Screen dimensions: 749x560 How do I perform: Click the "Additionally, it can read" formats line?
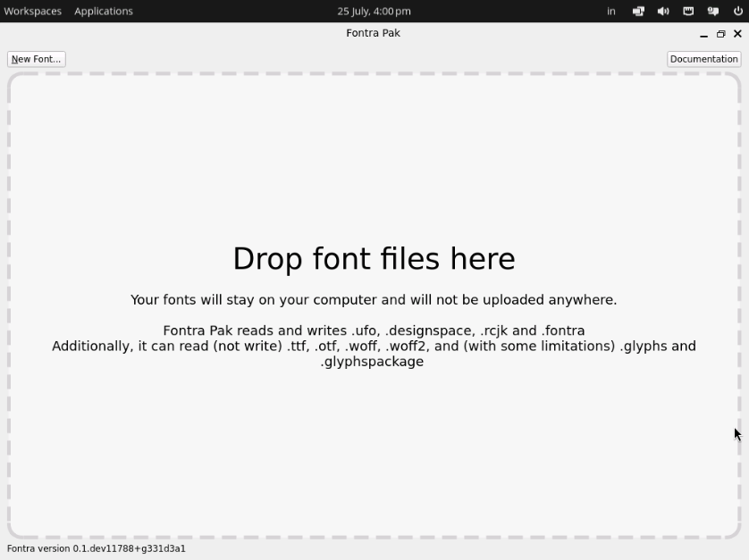coord(374,346)
